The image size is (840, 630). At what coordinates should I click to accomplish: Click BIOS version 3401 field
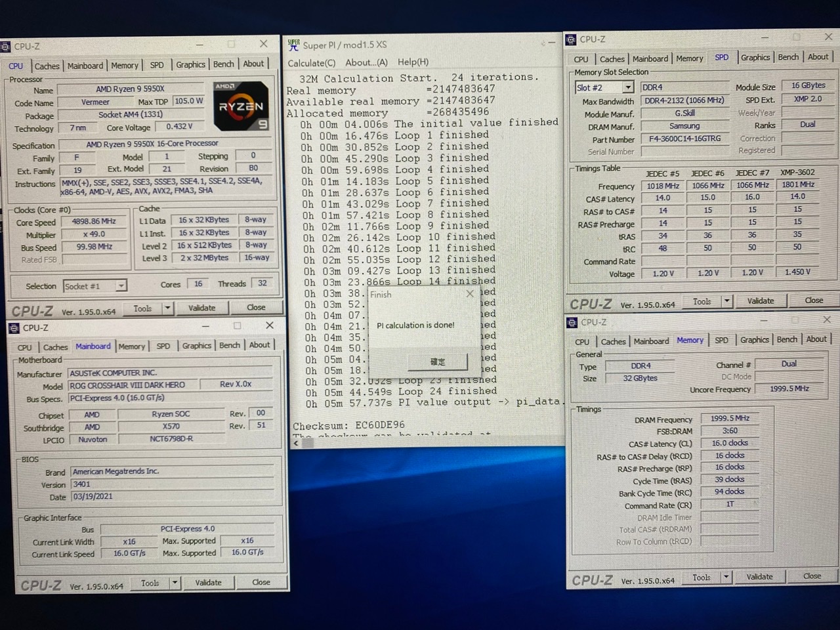172,484
